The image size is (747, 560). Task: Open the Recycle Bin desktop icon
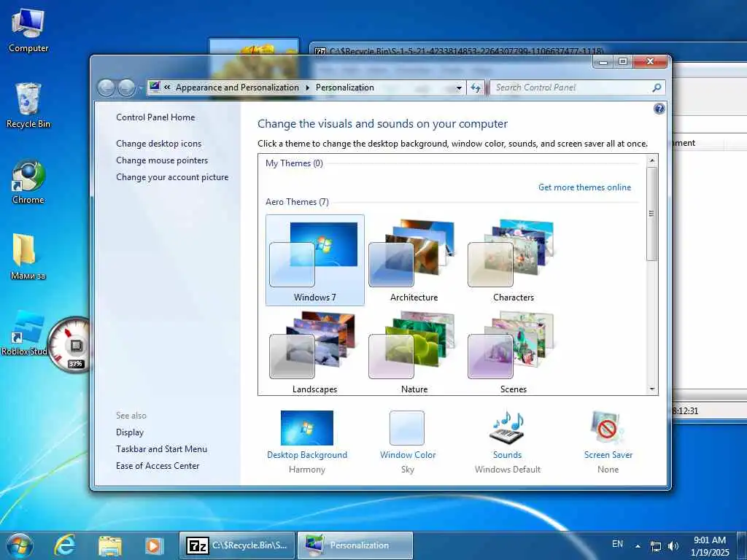click(28, 106)
